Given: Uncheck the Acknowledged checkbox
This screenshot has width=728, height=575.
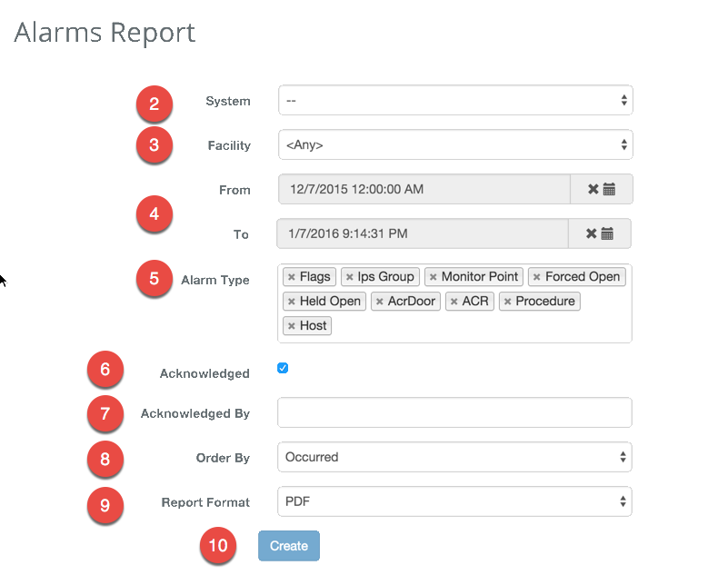Looking at the screenshot, I should tap(283, 368).
